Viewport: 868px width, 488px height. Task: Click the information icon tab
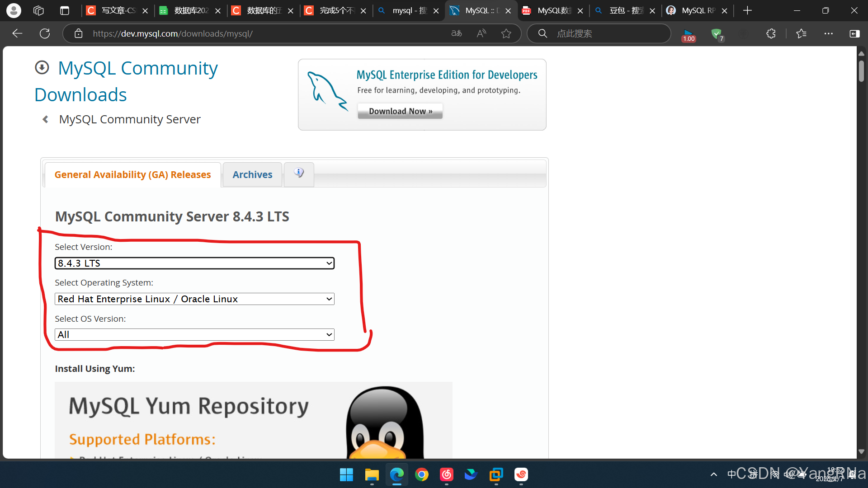coord(299,174)
